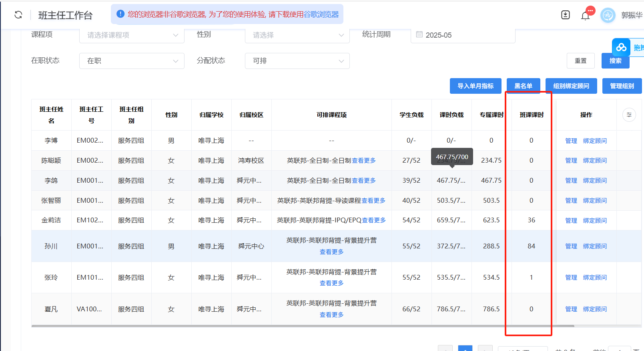
Task: Expand the 性别 dropdown
Action: (x=297, y=35)
